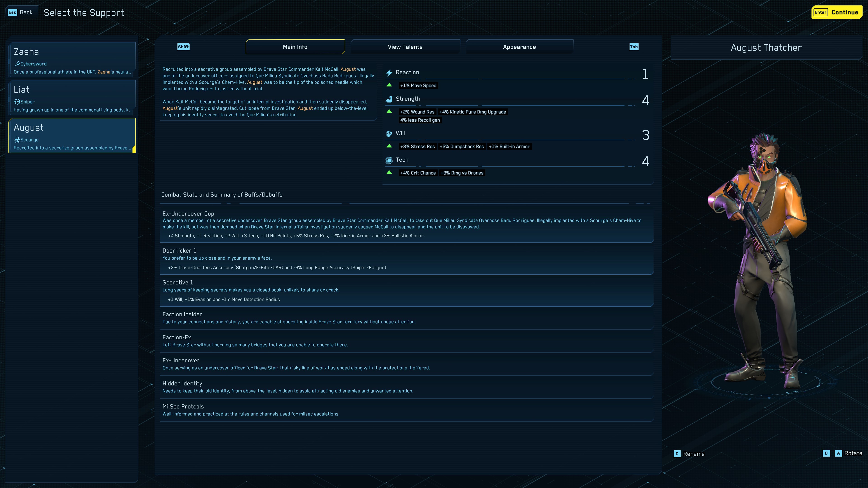Click the Strength flexed arm icon
868x488 pixels.
(389, 99)
